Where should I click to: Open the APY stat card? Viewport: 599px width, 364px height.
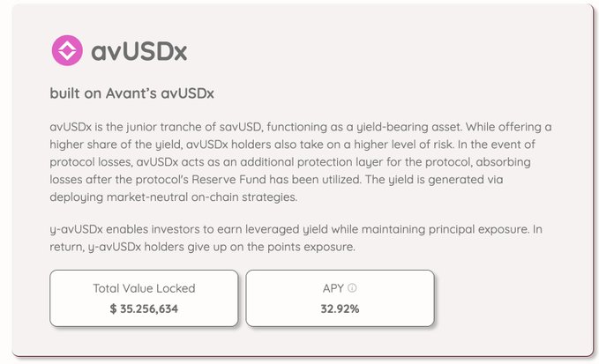(x=340, y=298)
